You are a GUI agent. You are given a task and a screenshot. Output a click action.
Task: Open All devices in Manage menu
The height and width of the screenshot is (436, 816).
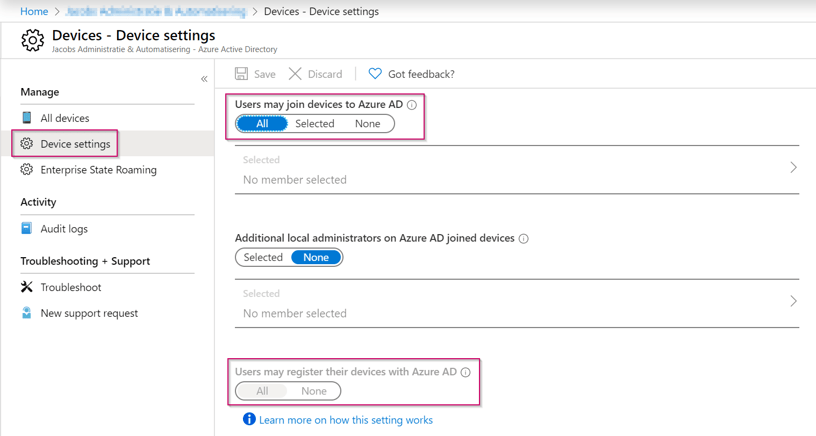65,118
